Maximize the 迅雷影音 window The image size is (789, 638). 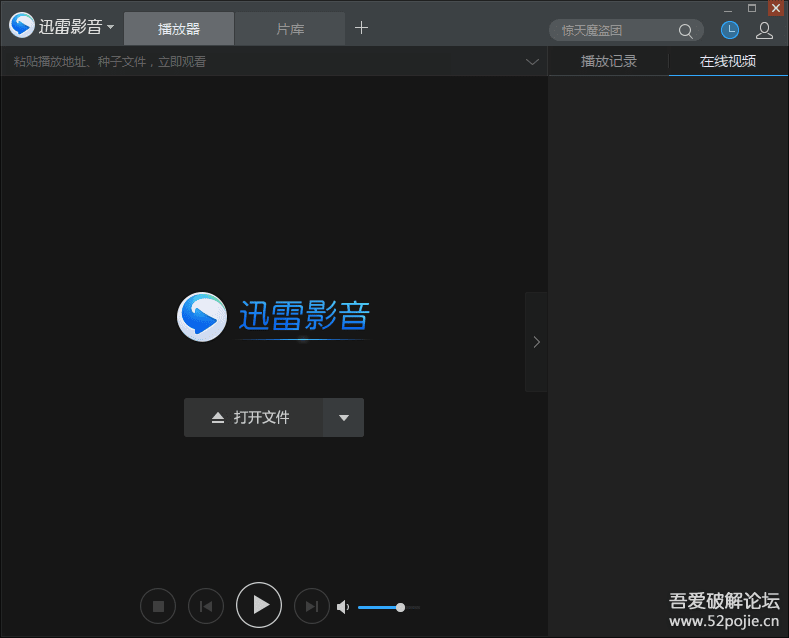coord(752,8)
